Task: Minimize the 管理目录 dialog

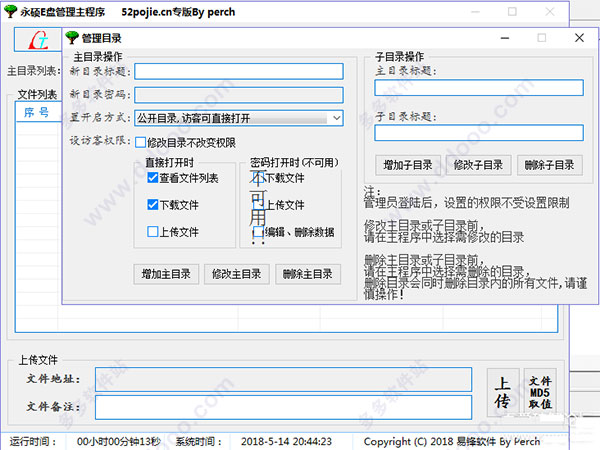Action: tap(505, 38)
